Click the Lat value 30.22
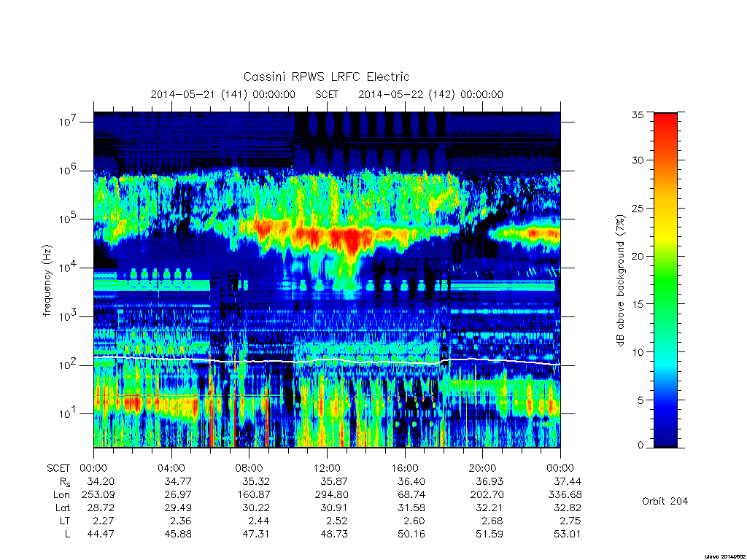 pos(256,507)
